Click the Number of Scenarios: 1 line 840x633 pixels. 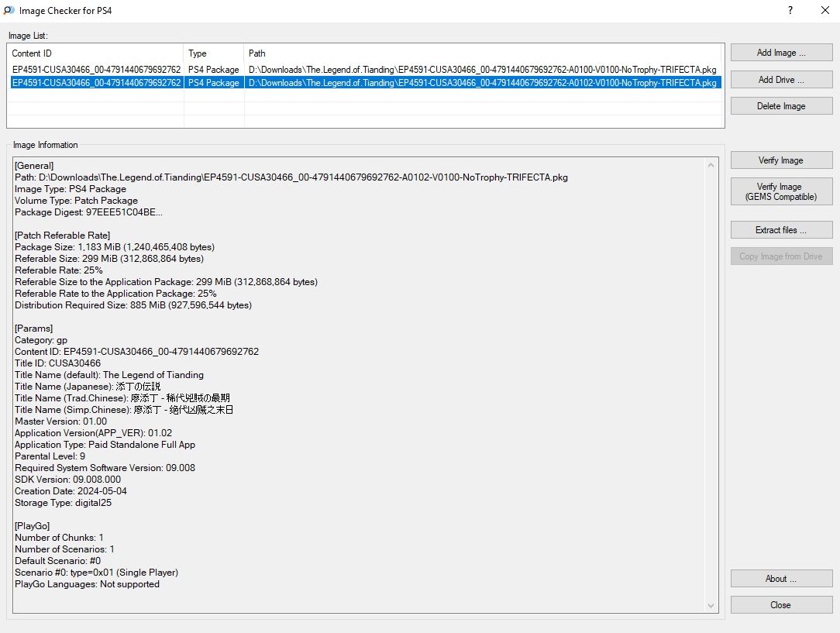[x=64, y=549]
